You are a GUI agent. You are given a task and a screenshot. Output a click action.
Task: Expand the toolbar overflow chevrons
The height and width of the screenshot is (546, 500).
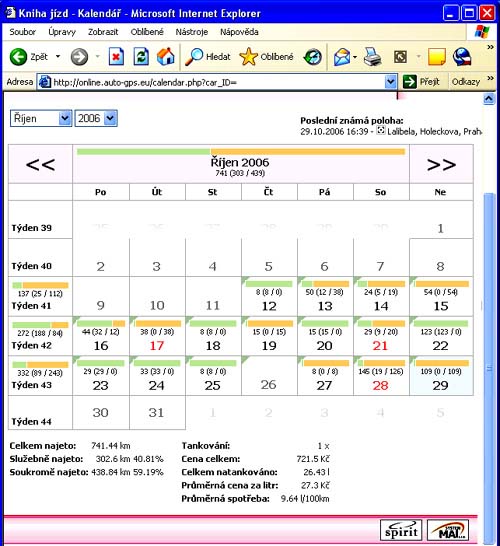pyautogui.click(x=490, y=47)
